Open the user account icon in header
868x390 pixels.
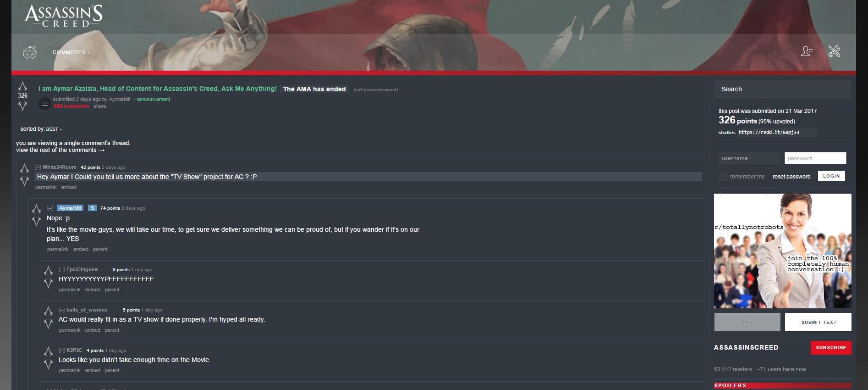click(807, 51)
